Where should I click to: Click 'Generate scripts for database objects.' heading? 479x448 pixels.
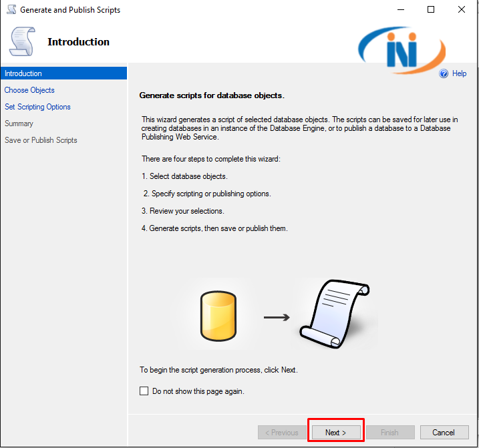212,95
